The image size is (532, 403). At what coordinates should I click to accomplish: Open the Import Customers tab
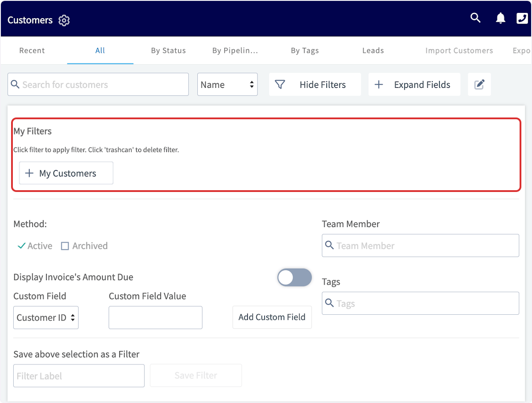click(459, 51)
